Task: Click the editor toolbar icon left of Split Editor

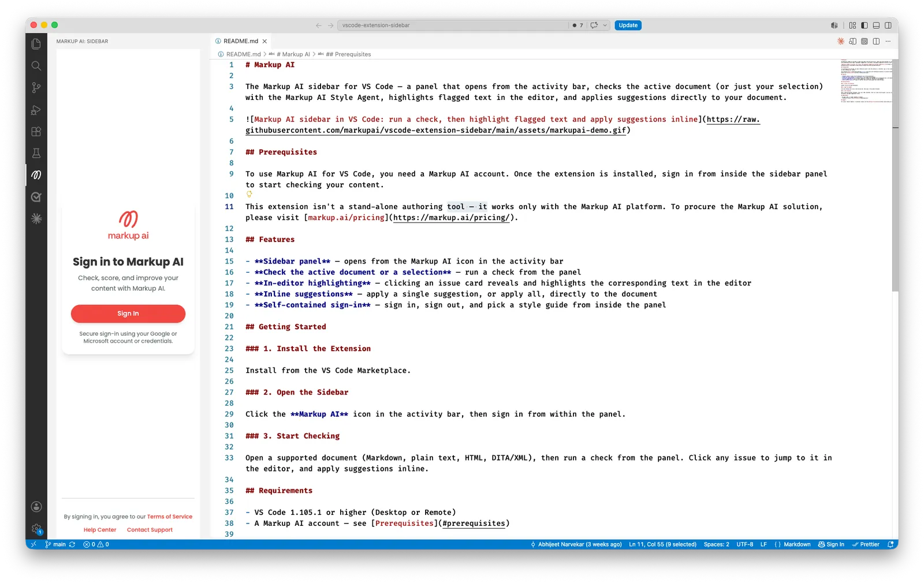Action: click(865, 41)
